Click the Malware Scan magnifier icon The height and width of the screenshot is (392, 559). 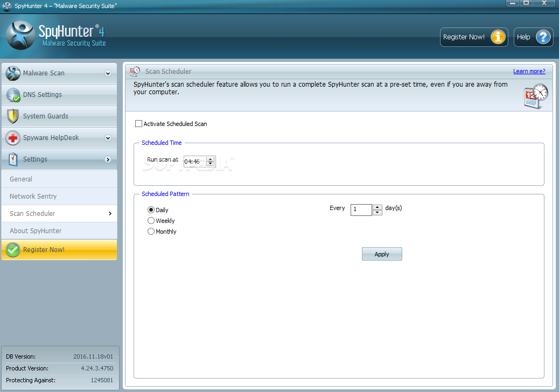coord(13,73)
